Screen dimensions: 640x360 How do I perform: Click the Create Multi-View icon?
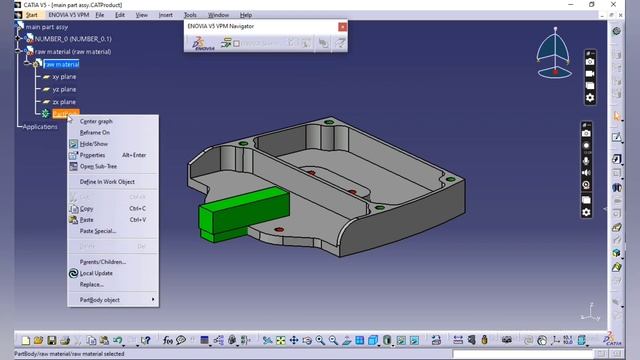click(x=360, y=340)
